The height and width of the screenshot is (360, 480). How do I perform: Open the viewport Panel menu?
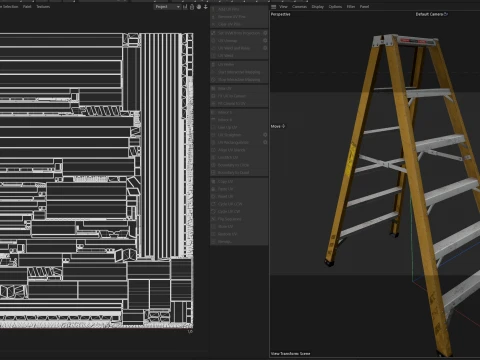[364, 7]
